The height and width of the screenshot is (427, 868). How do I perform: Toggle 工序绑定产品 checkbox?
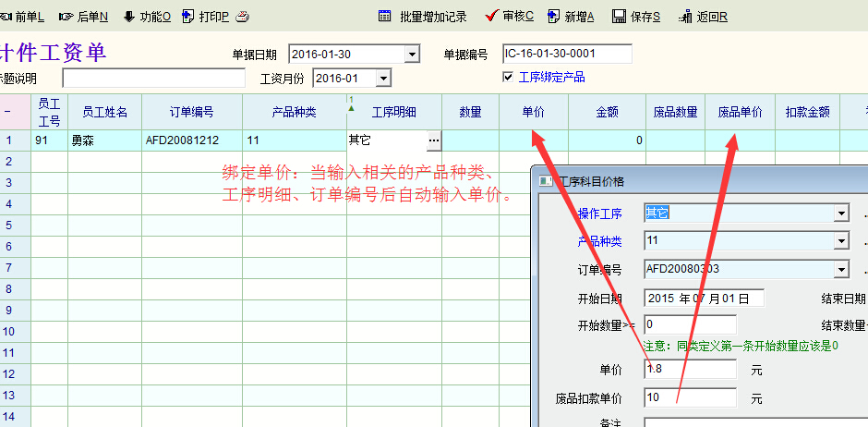click(508, 77)
